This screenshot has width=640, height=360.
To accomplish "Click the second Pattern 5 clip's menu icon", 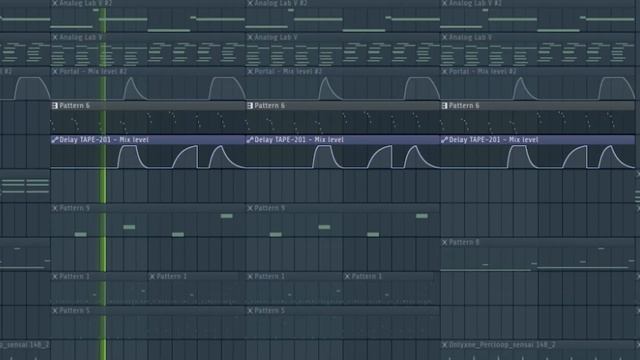I will click(250, 311).
